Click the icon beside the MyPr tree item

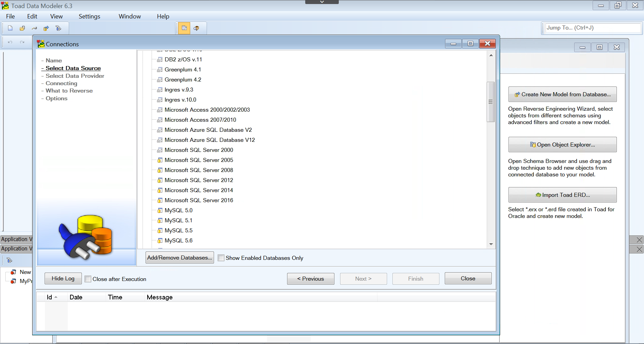13,281
